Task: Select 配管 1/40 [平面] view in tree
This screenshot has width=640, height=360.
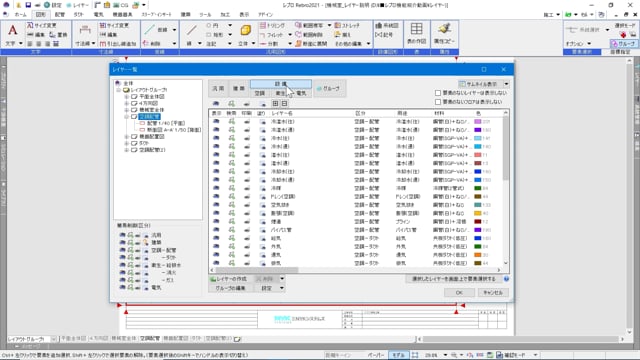Action: point(166,123)
